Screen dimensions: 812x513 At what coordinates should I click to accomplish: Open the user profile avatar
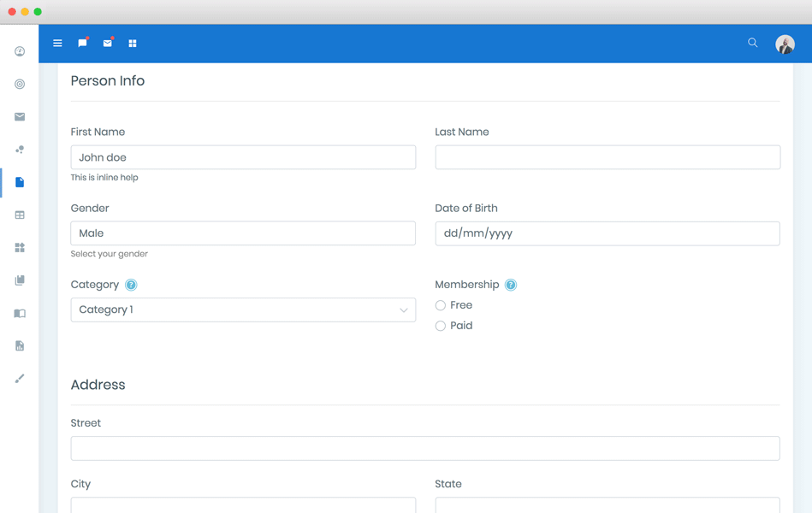point(785,44)
